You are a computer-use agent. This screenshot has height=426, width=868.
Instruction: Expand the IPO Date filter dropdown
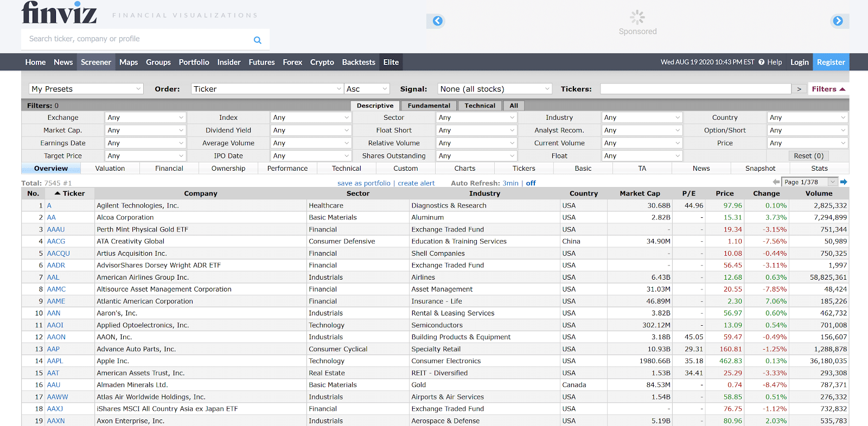(311, 156)
